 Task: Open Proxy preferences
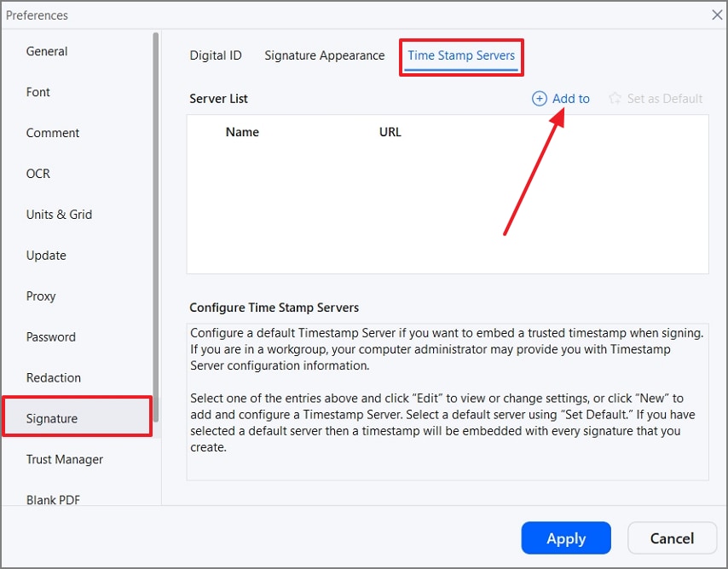[x=41, y=296]
